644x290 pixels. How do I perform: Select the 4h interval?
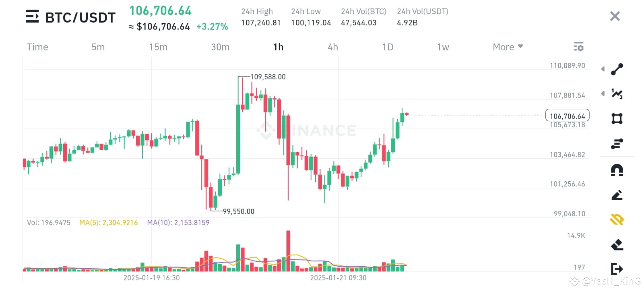click(332, 47)
